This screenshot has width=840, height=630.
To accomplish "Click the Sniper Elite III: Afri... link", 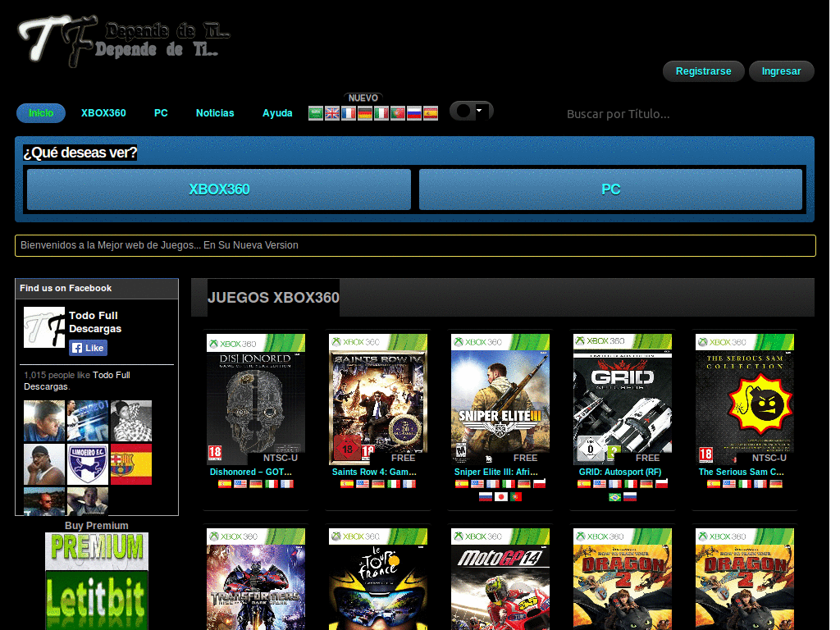I will (496, 472).
